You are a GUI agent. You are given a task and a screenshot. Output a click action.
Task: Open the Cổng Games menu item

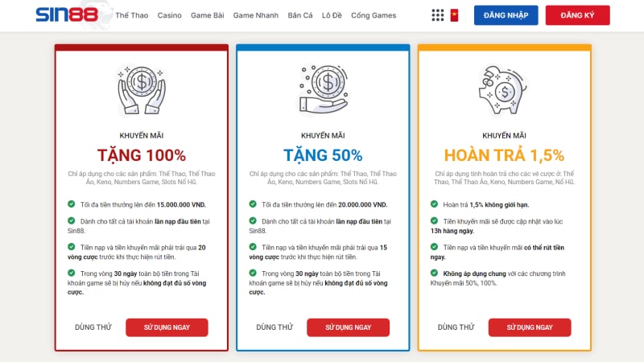tap(374, 15)
